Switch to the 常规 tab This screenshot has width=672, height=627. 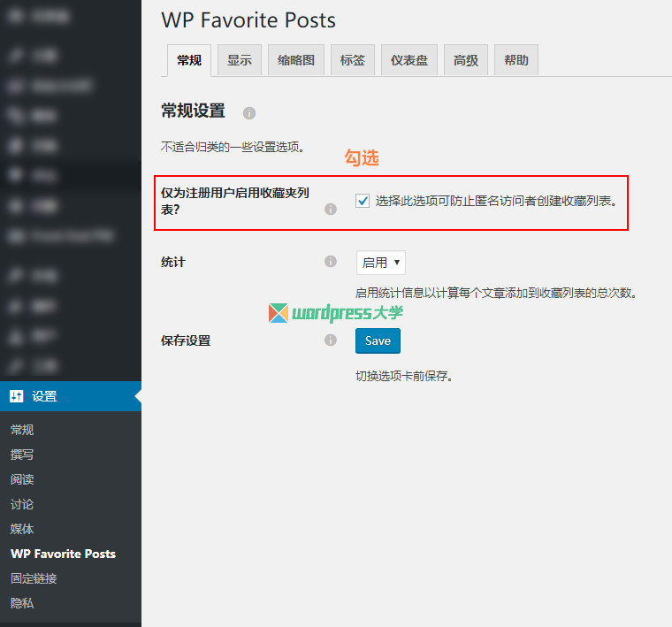[x=189, y=60]
